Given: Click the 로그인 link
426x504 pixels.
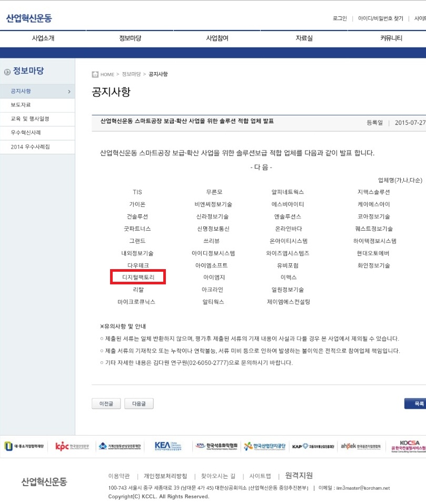Looking at the screenshot, I should pos(340,18).
